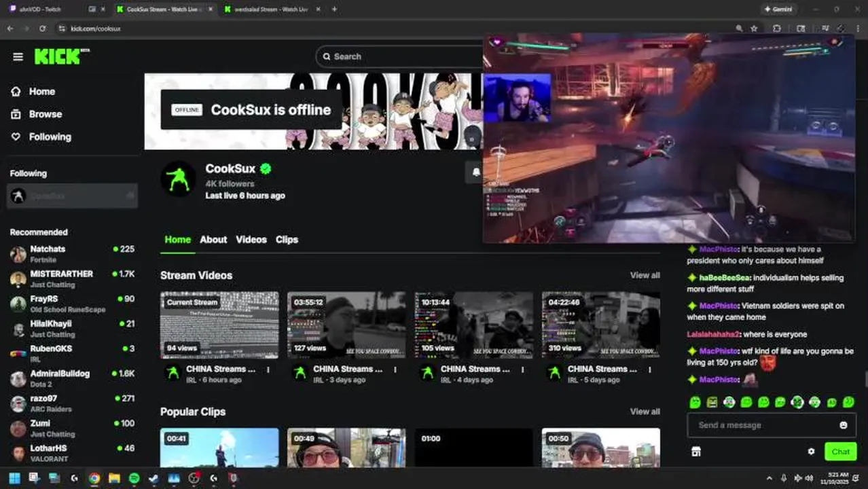Click View all for Stream Videos
868x489 pixels.
[645, 275]
